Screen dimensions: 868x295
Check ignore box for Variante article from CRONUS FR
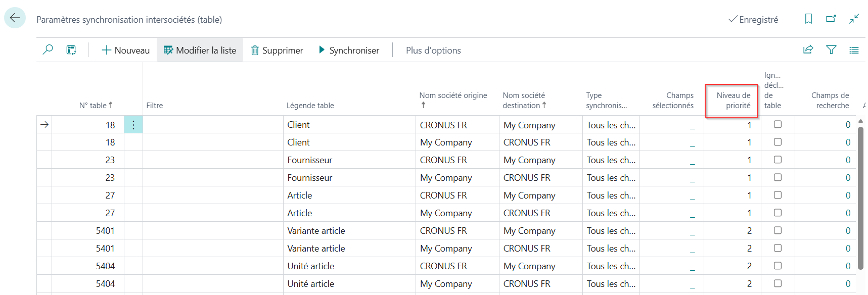(778, 230)
